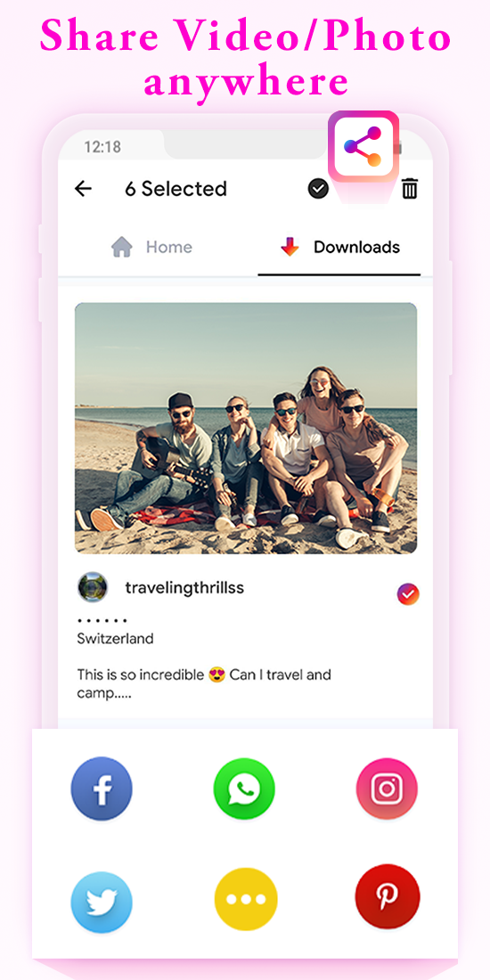Image resolution: width=490 pixels, height=980 pixels.
Task: Share to Instagram
Action: pos(387,788)
